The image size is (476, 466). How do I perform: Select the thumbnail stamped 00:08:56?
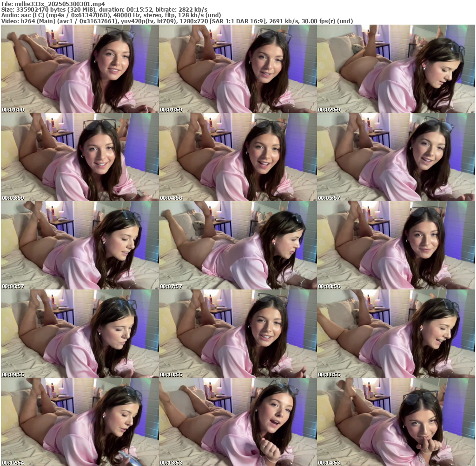(396, 245)
